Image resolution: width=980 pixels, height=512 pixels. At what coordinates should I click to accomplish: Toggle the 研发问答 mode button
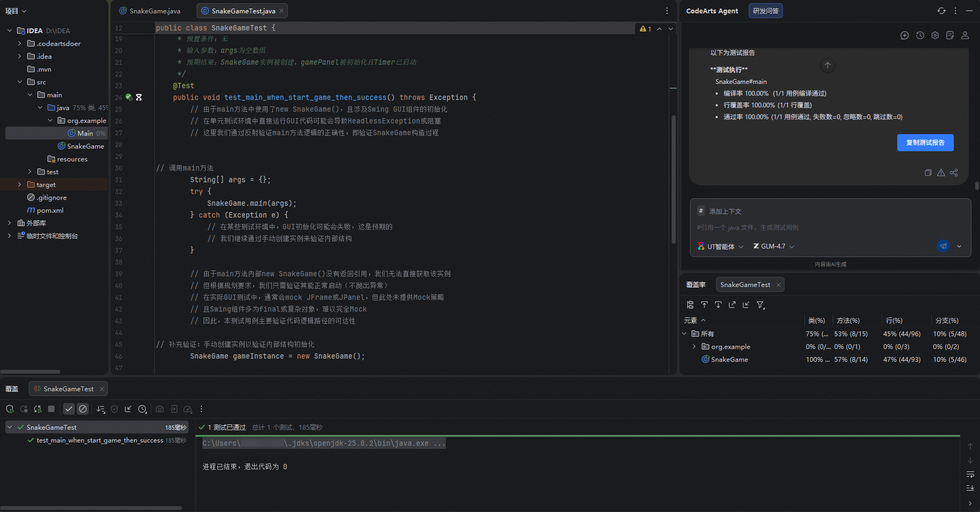(x=765, y=11)
